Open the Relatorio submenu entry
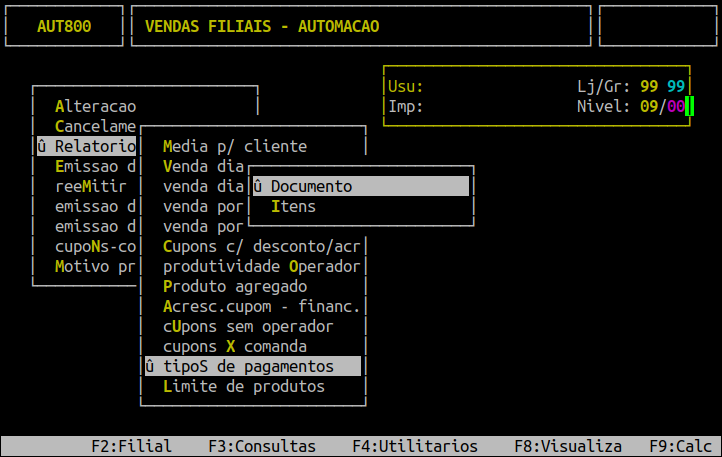The image size is (722, 457). [86, 146]
